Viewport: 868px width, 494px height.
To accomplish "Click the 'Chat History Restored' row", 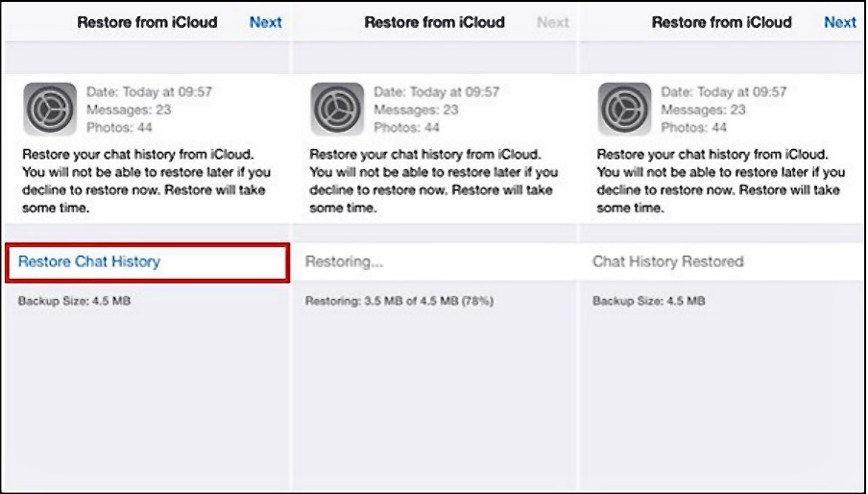I will click(x=668, y=261).
